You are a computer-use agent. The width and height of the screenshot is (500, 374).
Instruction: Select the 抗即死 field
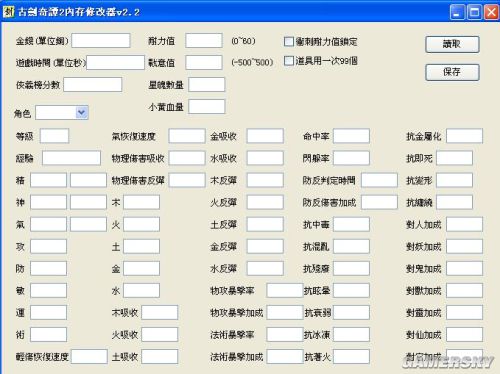(454, 158)
